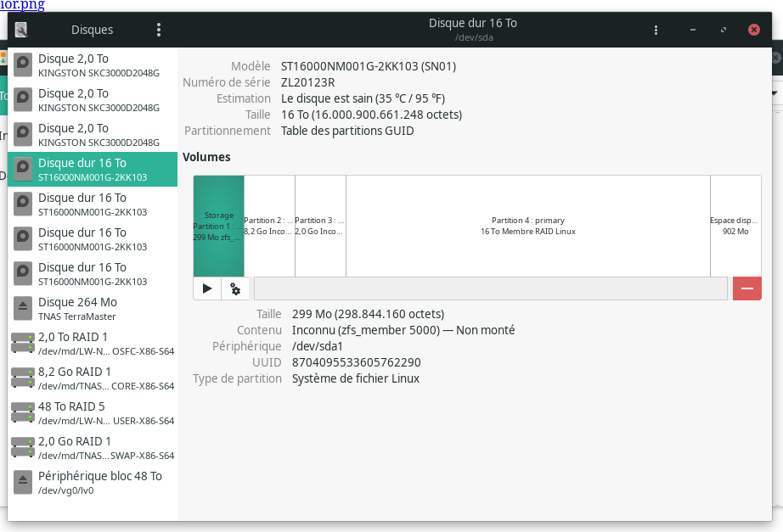The image size is (783, 532).
Task: Select the 48 To RAID 5 array
Action: [x=92, y=413]
